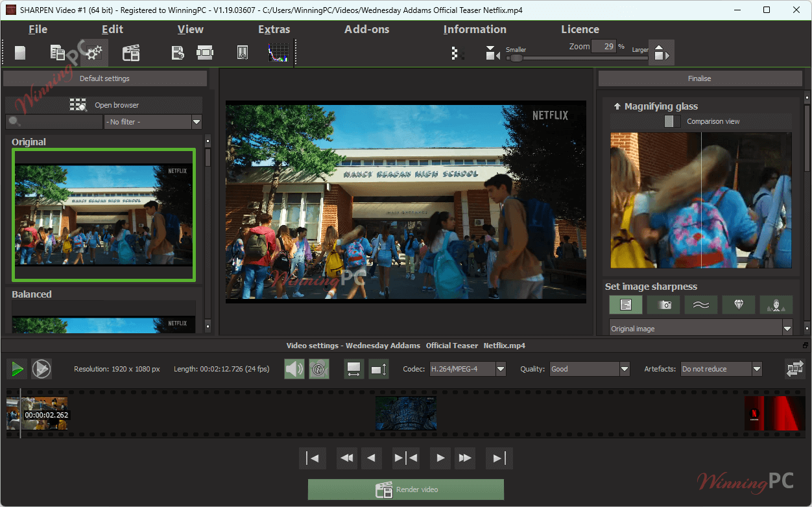The width and height of the screenshot is (812, 507).
Task: Click the vertical resize video icon
Action: click(x=379, y=369)
